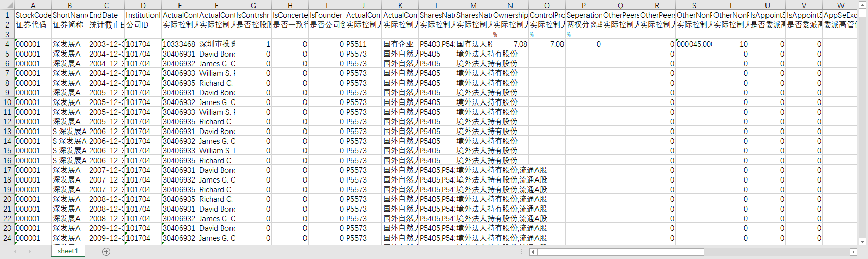
Task: Click the 国有企业 cell in row 4
Action: pyautogui.click(x=400, y=44)
